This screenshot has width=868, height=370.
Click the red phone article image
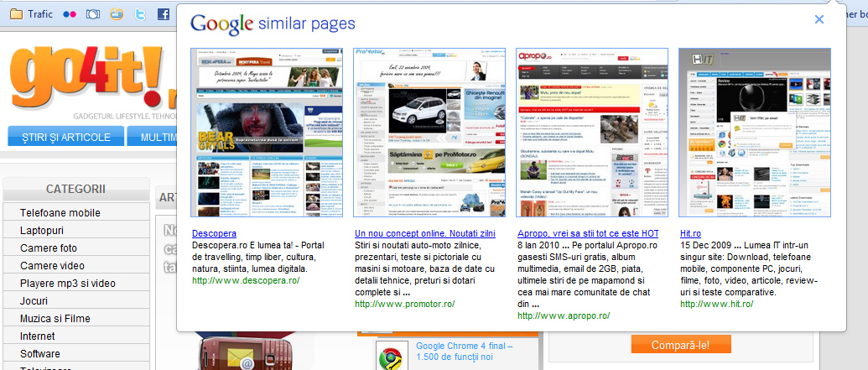[x=246, y=353]
